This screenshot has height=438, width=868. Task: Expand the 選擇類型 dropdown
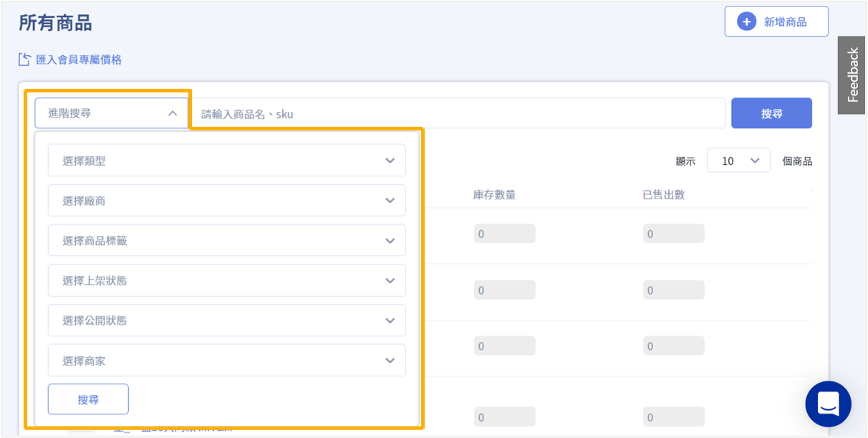(x=226, y=161)
